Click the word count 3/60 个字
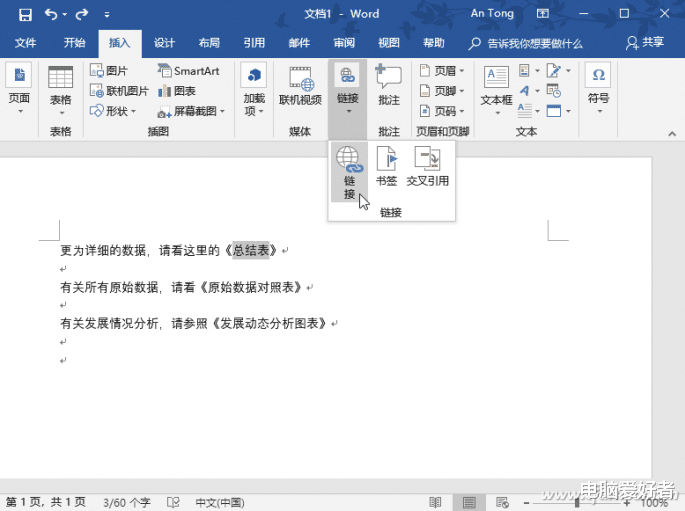The width and height of the screenshot is (685, 511). pyautogui.click(x=127, y=503)
